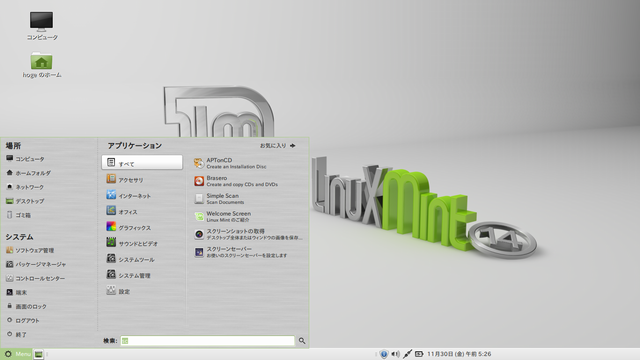The width and height of the screenshot is (640, 360).
Task: Open the hoge のホーム folder desktop icon
Action: [42, 64]
